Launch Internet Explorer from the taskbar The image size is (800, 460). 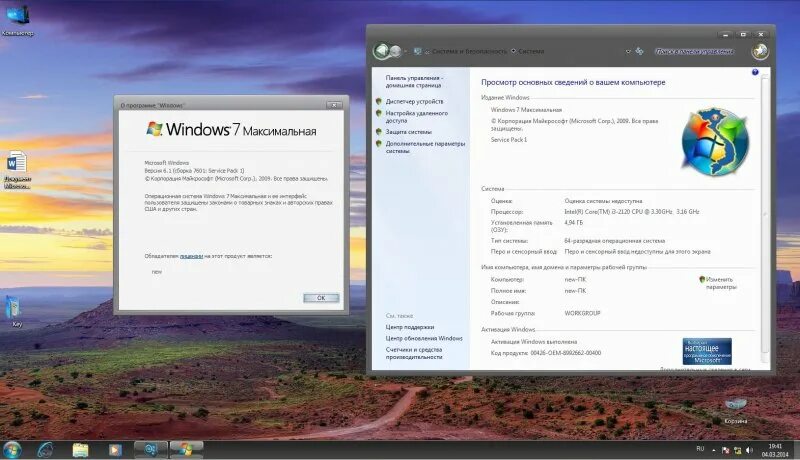(x=45, y=450)
